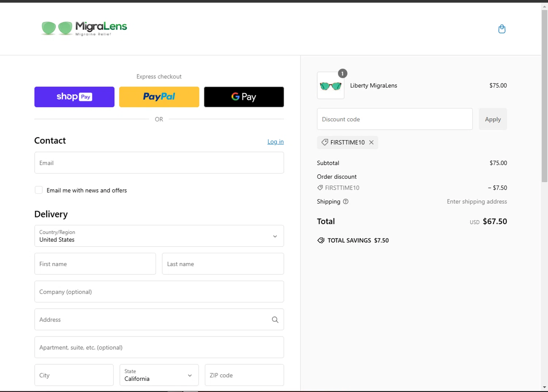Viewport: 548px width, 392px height.
Task: Focus the ZIP code field
Action: pos(244,375)
